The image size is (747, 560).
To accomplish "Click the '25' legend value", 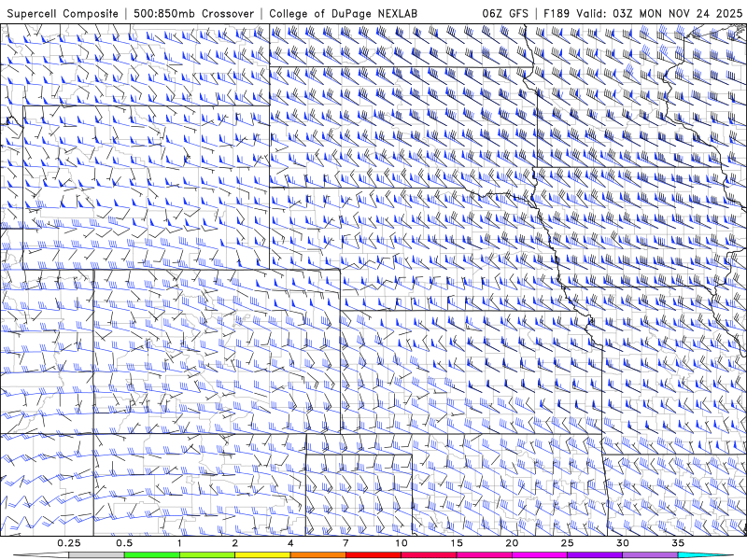I will click(x=568, y=543).
